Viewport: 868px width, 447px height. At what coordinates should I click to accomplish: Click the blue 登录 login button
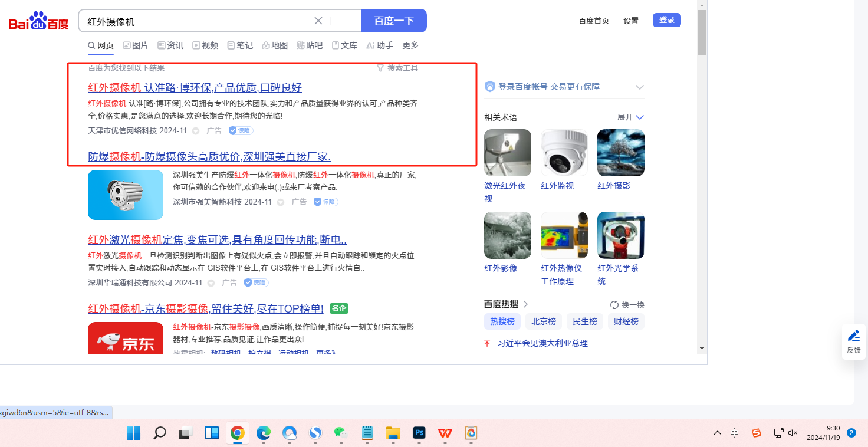coord(666,20)
